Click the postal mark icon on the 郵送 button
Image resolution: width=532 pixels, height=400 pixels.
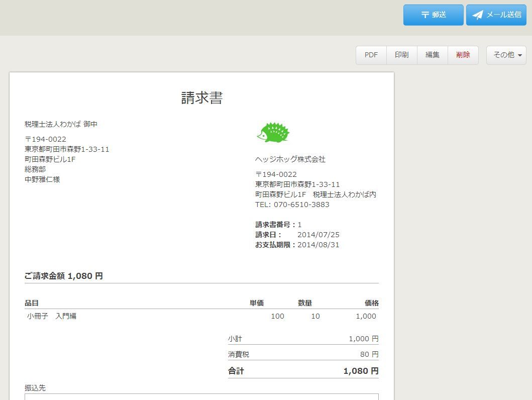click(425, 15)
